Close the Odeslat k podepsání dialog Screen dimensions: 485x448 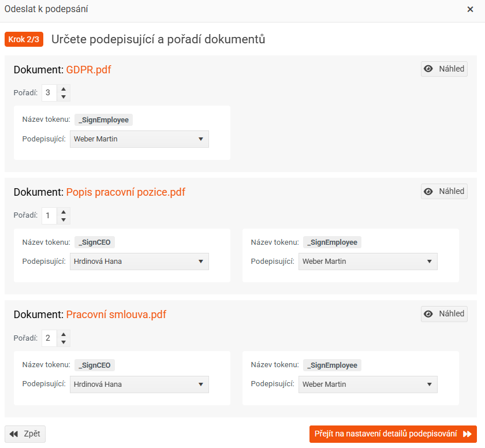470,9
